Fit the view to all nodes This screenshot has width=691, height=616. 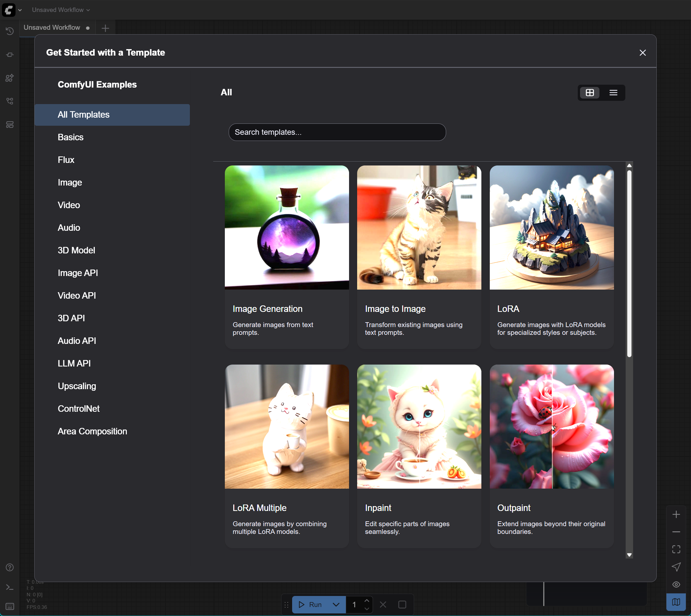click(x=676, y=549)
